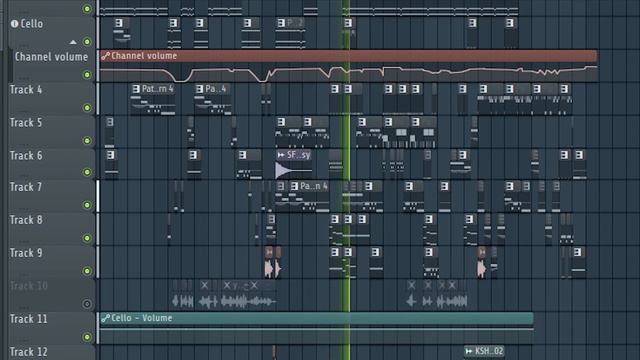Screen dimensions: 640x360
Task: Click the automation icon on Cello - Volume clip
Action: pyautogui.click(x=106, y=318)
